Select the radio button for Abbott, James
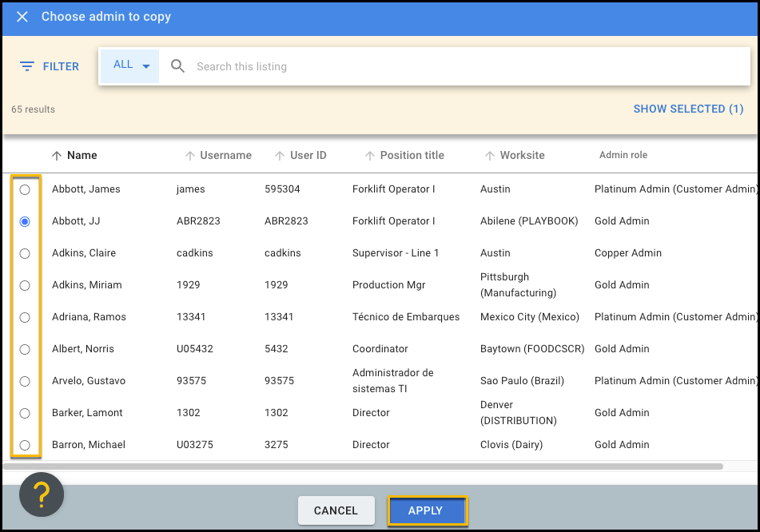760x532 pixels. tap(25, 189)
